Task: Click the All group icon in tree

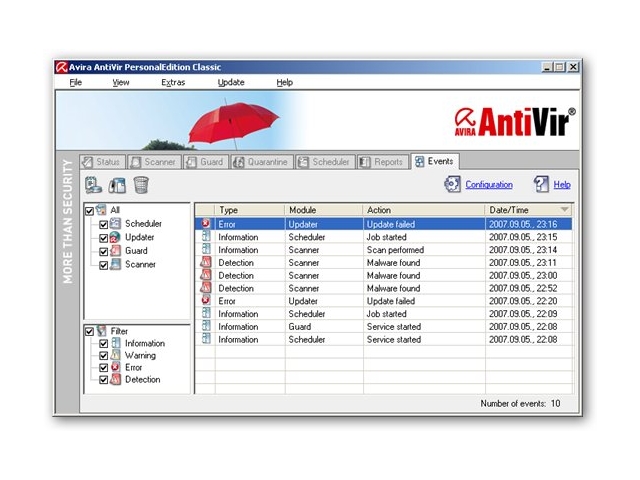Action: click(101, 210)
